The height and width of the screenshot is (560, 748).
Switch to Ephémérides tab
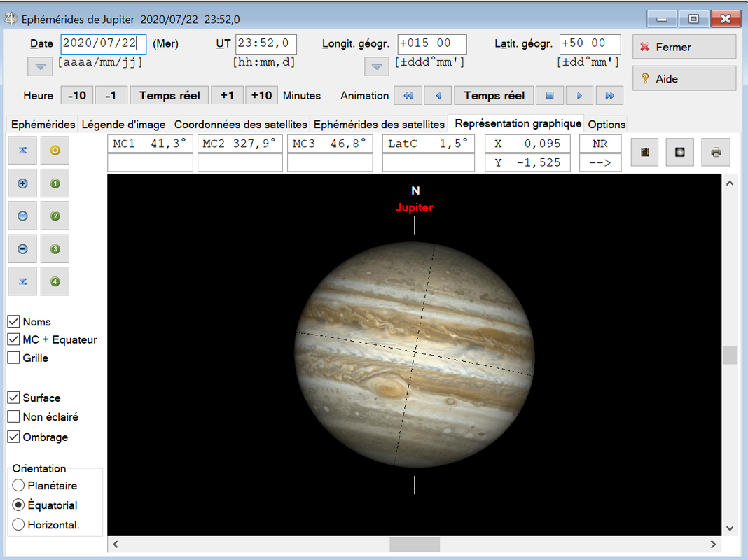[x=43, y=125]
